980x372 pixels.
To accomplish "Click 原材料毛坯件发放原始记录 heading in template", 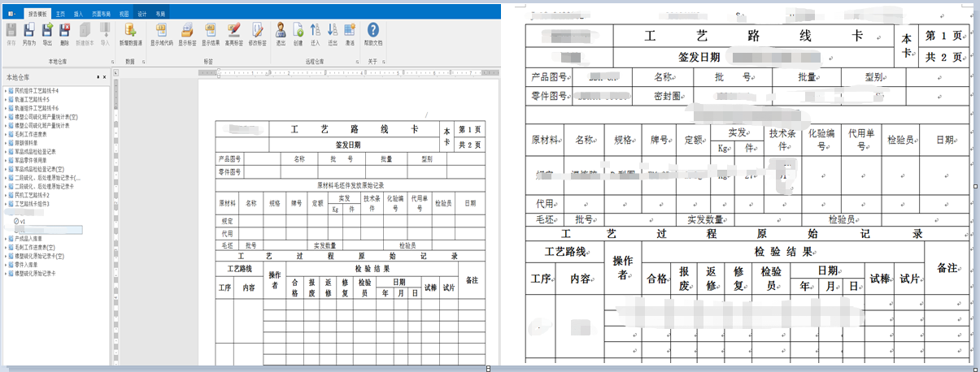I will (x=350, y=185).
